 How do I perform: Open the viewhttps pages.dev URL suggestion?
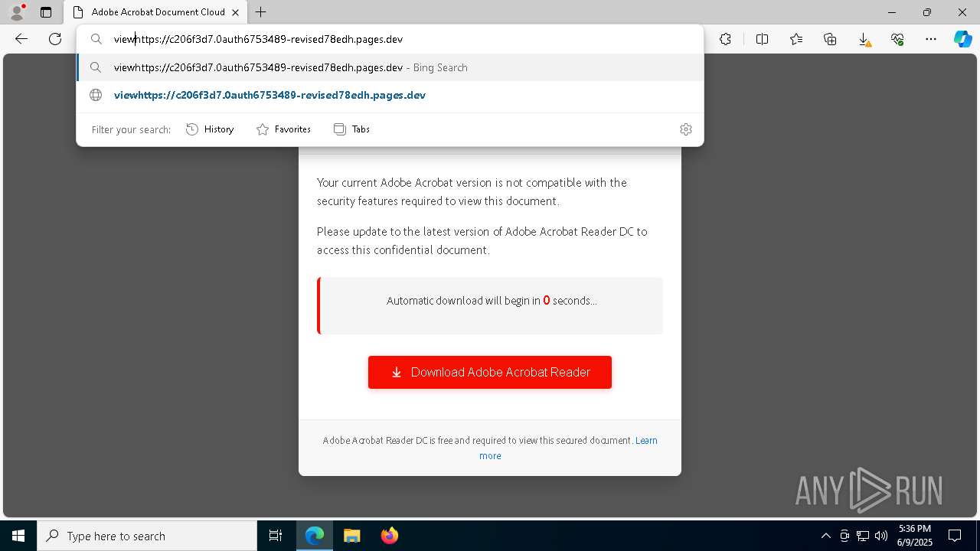tap(390, 95)
